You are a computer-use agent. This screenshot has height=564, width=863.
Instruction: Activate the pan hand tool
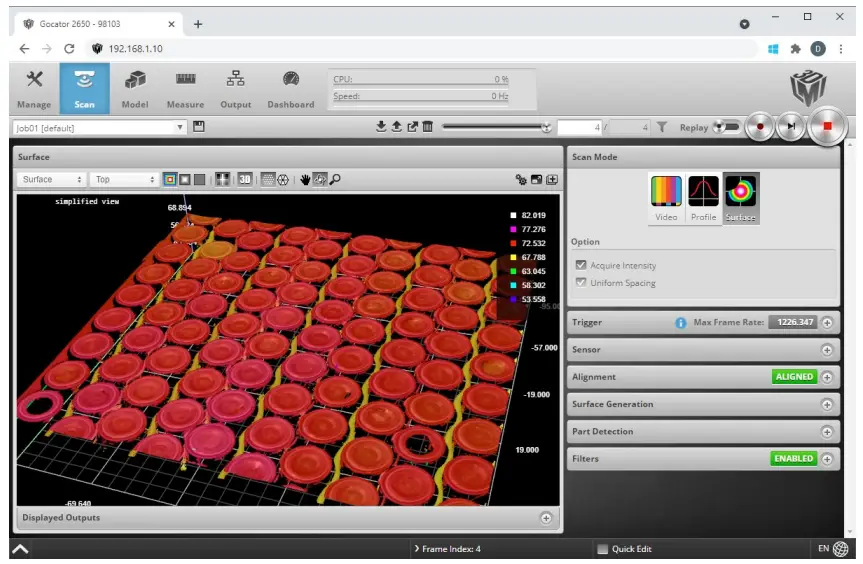coord(305,180)
